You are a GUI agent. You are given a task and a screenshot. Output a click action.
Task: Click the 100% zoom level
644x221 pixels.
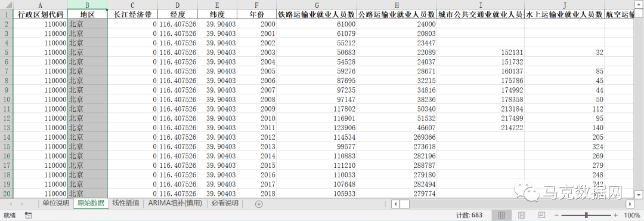coord(631,215)
